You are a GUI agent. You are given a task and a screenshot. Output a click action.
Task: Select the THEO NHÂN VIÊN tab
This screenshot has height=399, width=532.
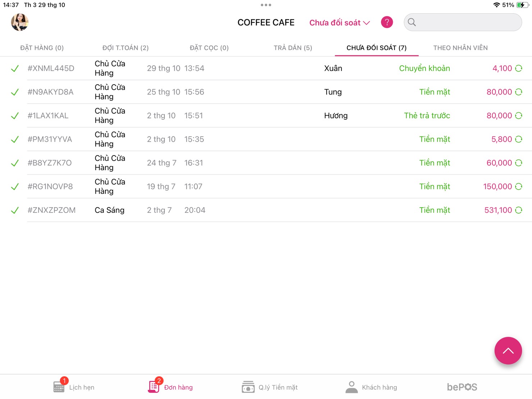point(460,48)
